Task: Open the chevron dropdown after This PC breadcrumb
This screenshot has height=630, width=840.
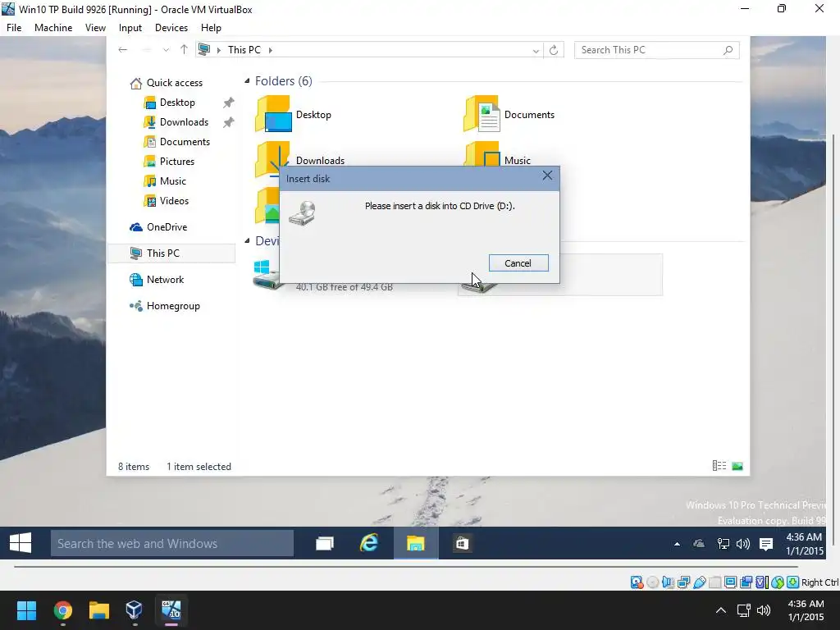Action: tap(271, 50)
